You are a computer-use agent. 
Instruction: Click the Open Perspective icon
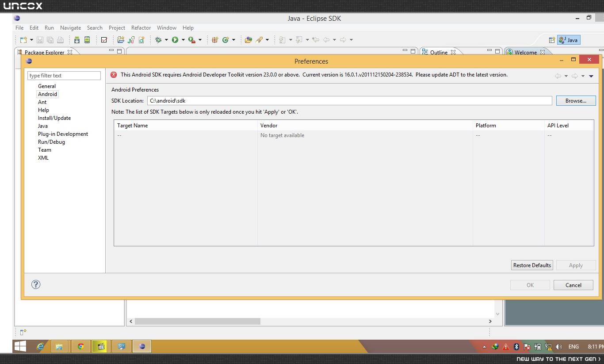pyautogui.click(x=552, y=40)
